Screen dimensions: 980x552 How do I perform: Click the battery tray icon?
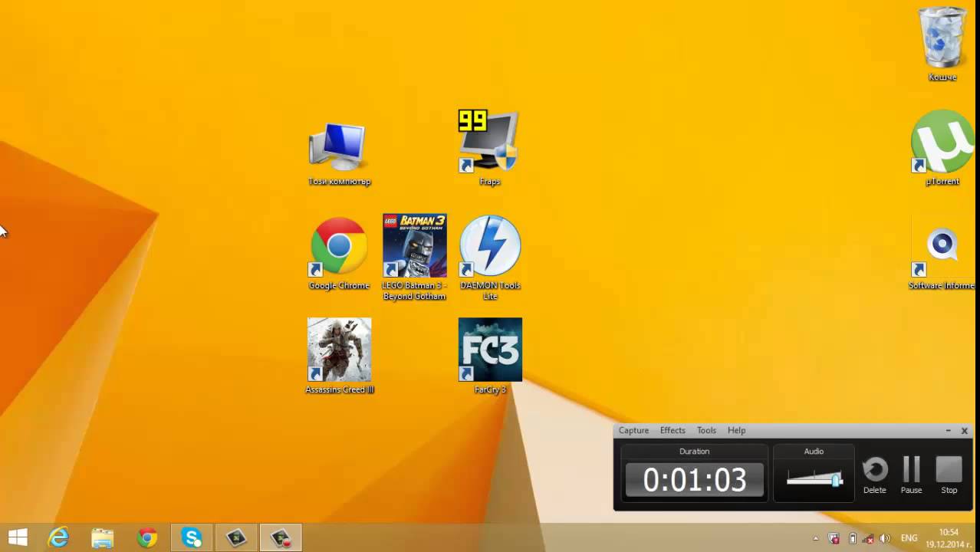click(x=852, y=538)
